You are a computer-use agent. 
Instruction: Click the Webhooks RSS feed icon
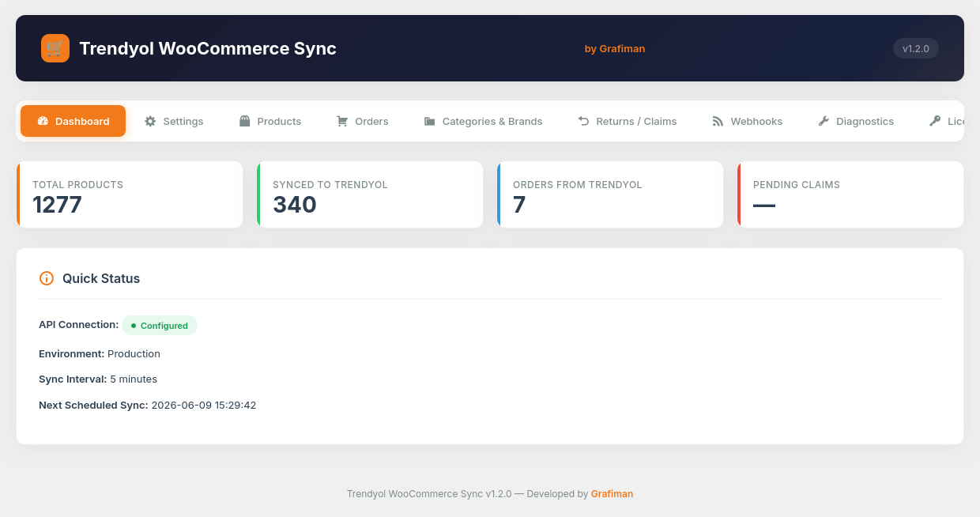[x=718, y=121]
